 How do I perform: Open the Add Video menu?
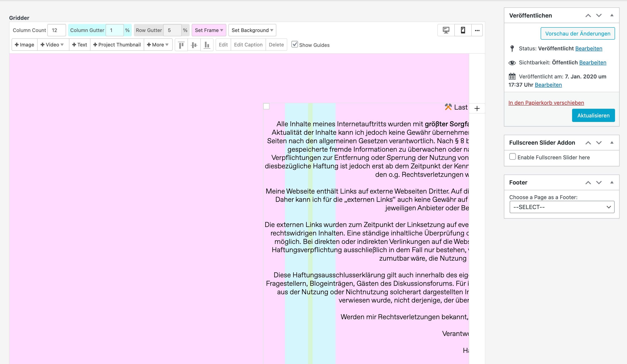pos(52,45)
